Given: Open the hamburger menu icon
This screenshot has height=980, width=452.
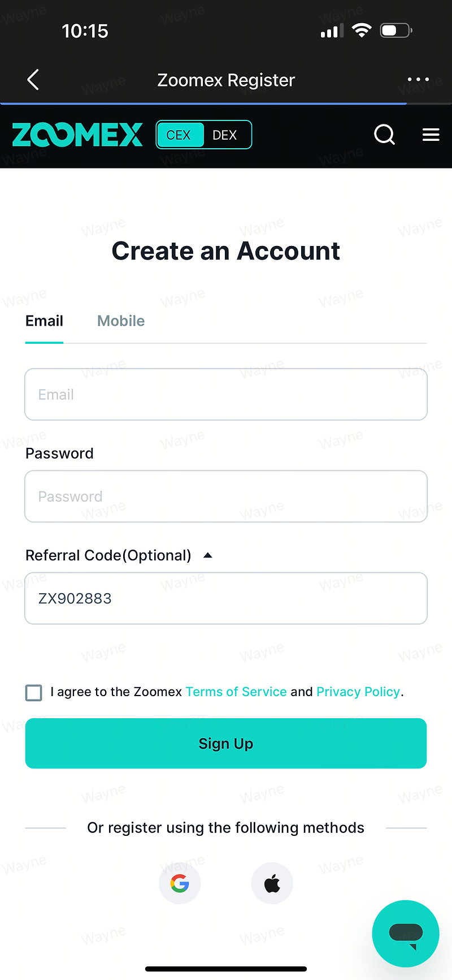Looking at the screenshot, I should click(431, 135).
